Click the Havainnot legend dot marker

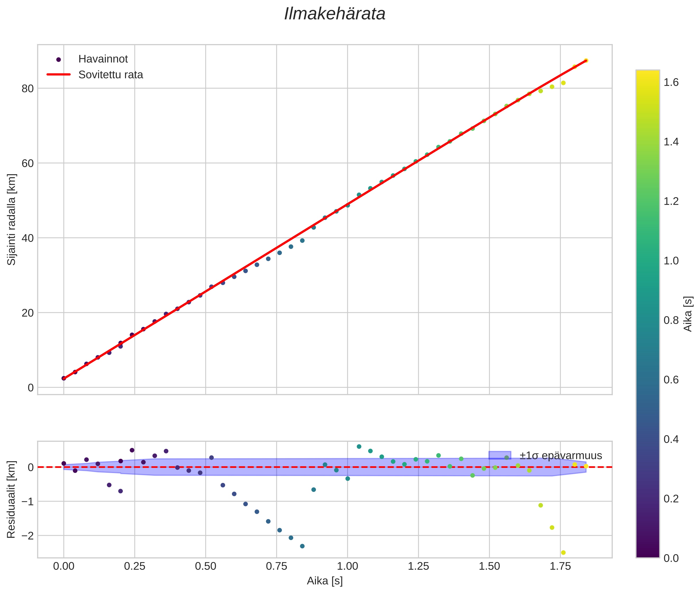[x=59, y=59]
